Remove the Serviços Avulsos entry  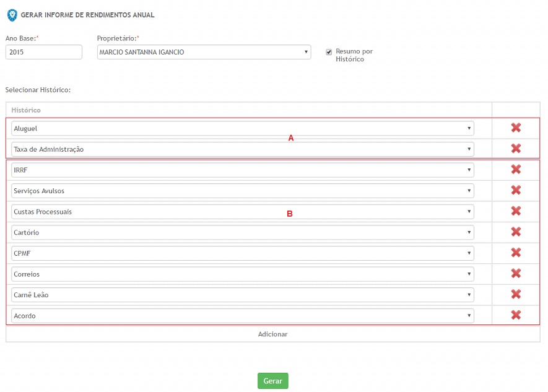[515, 191]
